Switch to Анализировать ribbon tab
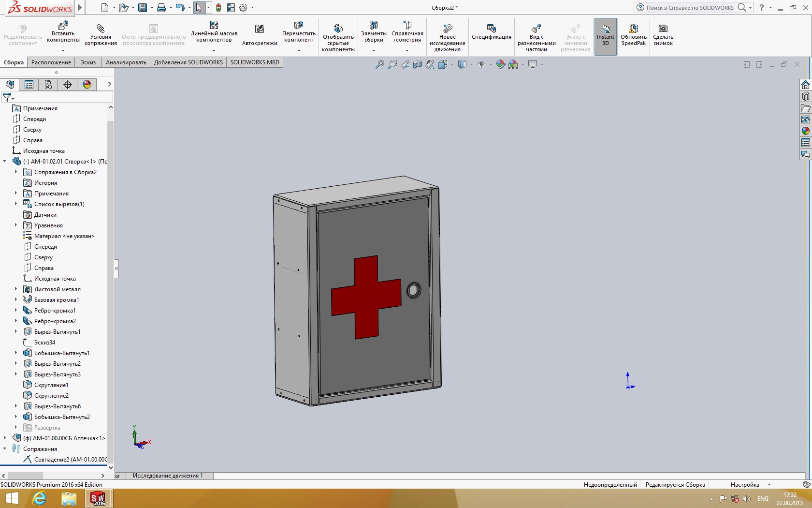812x508 pixels. click(x=126, y=62)
